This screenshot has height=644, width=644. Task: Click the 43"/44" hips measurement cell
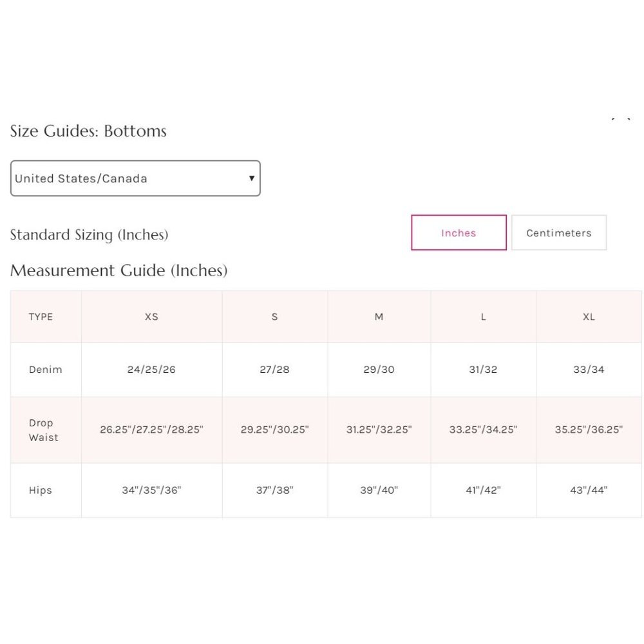click(x=589, y=490)
